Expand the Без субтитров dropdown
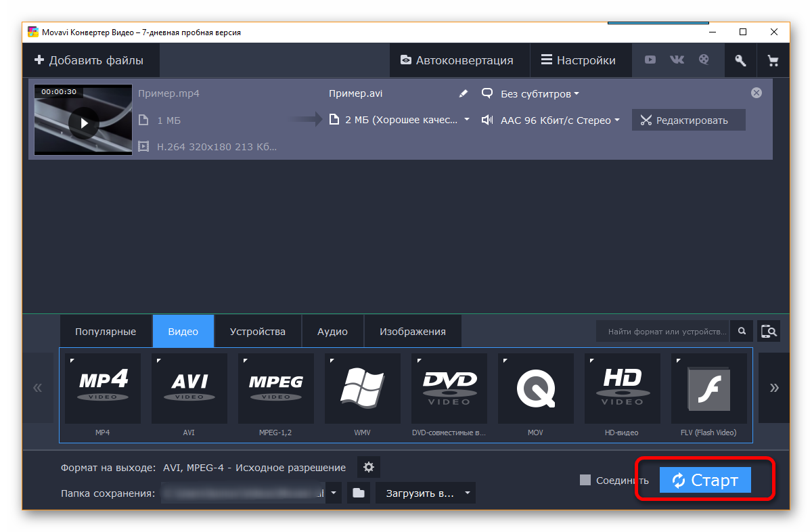 coord(539,94)
